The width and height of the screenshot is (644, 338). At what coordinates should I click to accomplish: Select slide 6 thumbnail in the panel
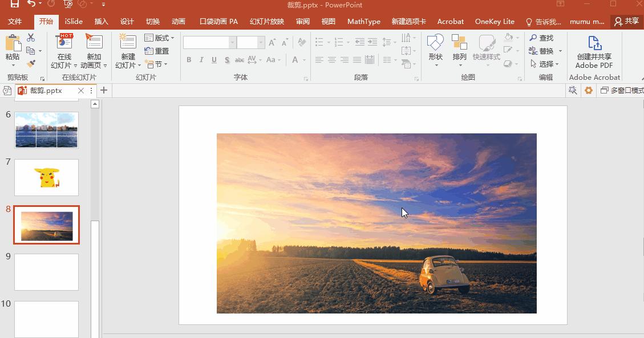click(x=46, y=129)
